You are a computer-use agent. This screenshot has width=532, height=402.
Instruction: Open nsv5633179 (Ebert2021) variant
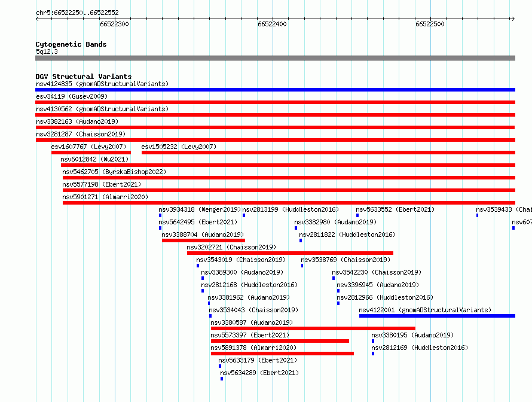[x=258, y=360]
